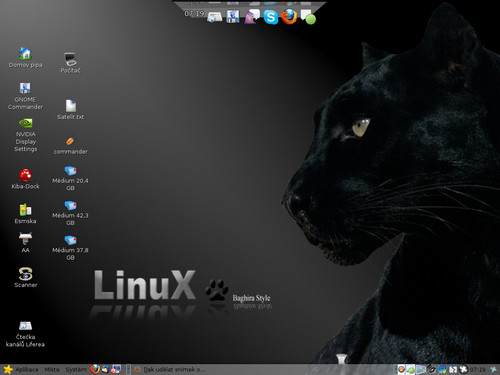
Task: Open the Médium 20,4 GB drive
Action: click(x=70, y=178)
